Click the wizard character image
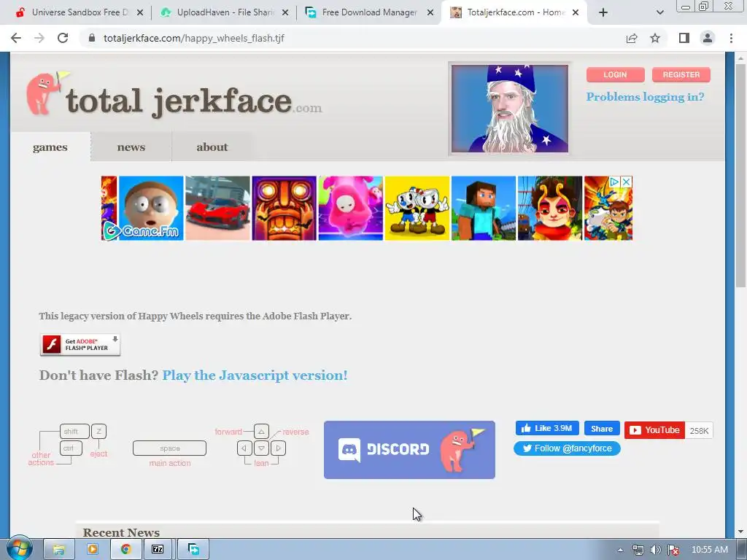 (x=510, y=109)
